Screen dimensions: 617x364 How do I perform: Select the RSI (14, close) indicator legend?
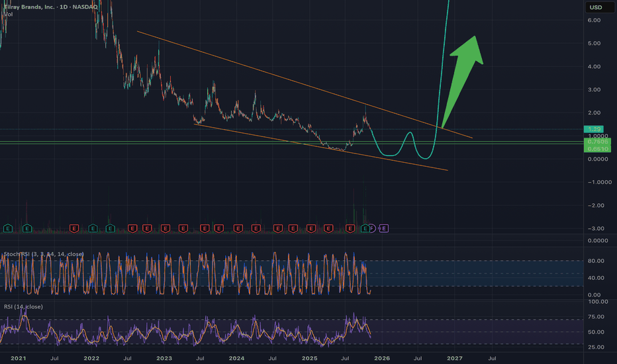click(23, 306)
